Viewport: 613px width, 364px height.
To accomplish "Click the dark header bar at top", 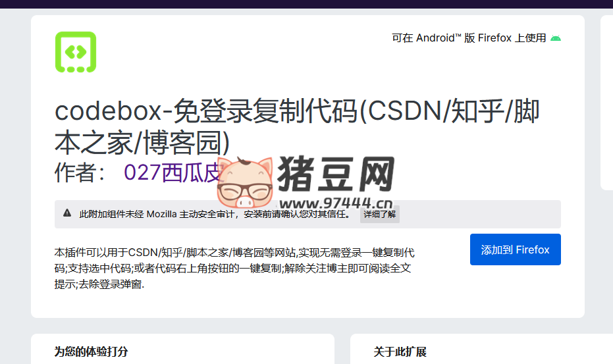I will (307, 4).
